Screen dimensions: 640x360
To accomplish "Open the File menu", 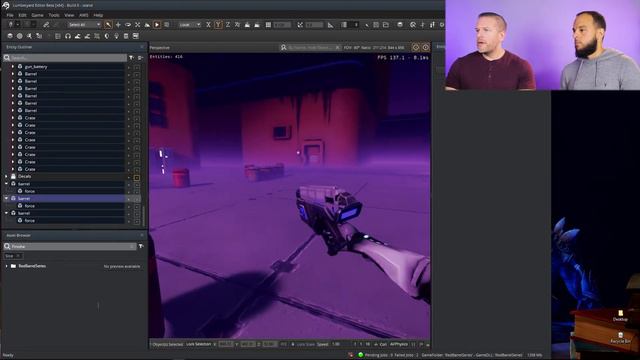I will pyautogui.click(x=10, y=15).
